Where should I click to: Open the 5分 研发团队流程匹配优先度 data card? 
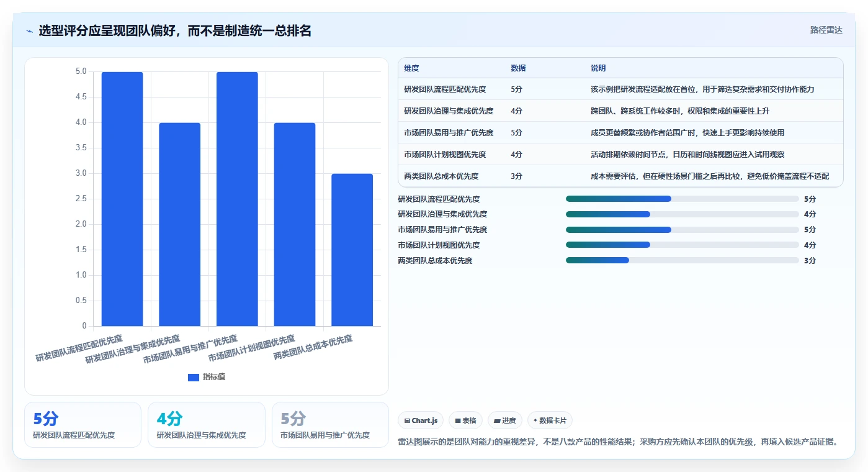83,425
